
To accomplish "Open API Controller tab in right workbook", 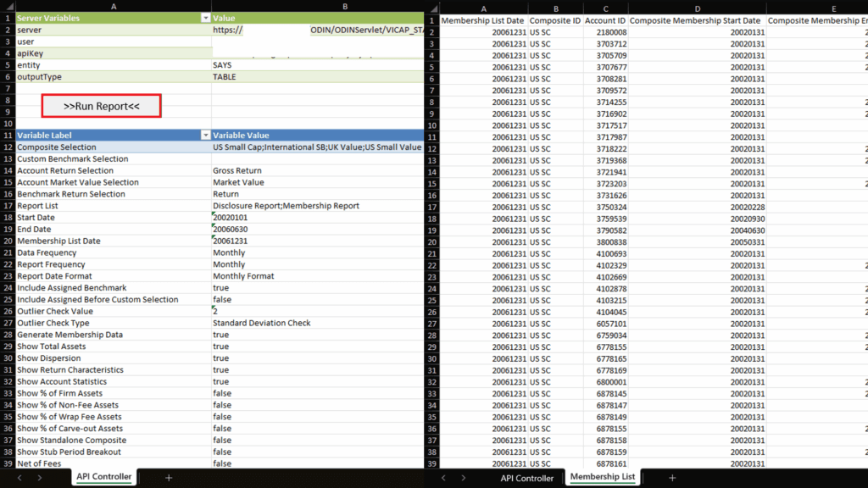I will [526, 478].
